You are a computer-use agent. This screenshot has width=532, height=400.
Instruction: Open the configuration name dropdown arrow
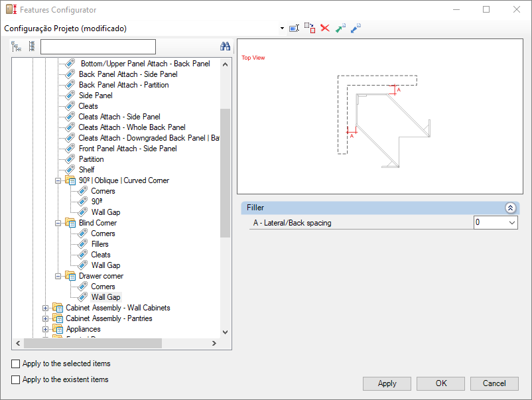tap(282, 28)
